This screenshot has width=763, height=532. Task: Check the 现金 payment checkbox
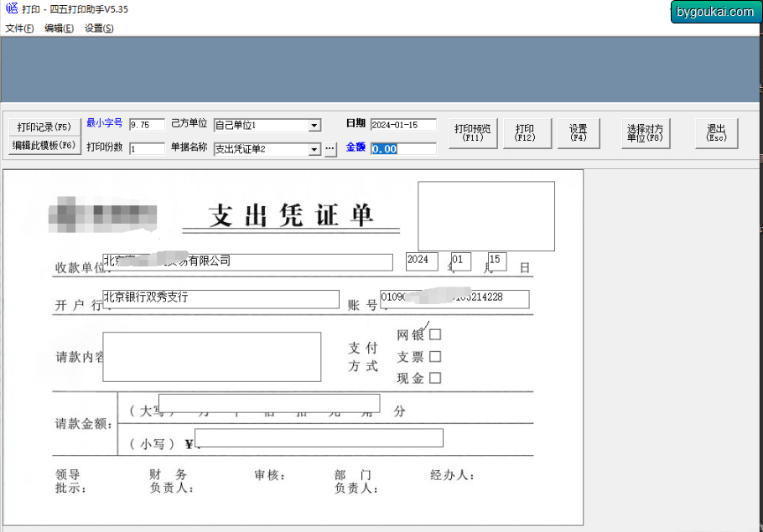coord(435,378)
